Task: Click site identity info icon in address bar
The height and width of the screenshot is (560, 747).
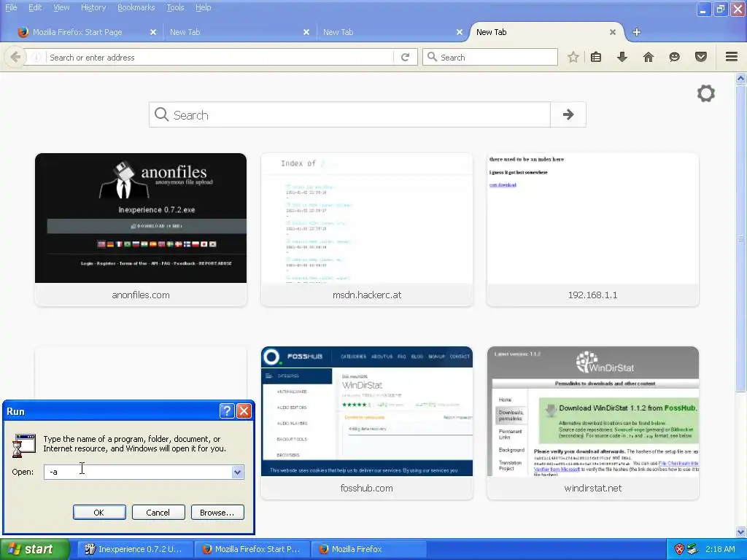Action: click(x=36, y=57)
